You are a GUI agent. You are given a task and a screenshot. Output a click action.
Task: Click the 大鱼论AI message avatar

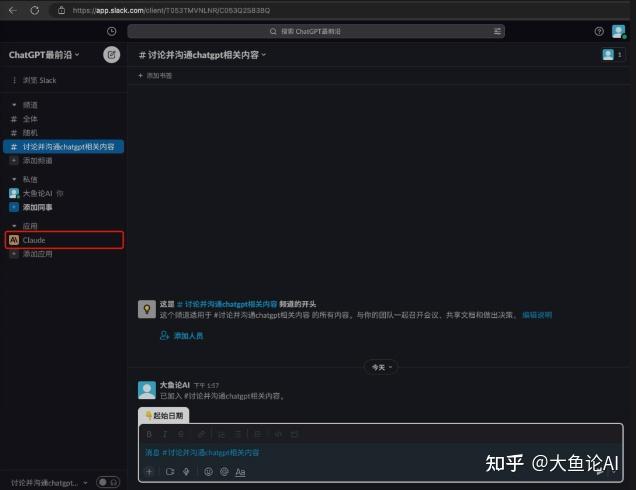(x=147, y=390)
